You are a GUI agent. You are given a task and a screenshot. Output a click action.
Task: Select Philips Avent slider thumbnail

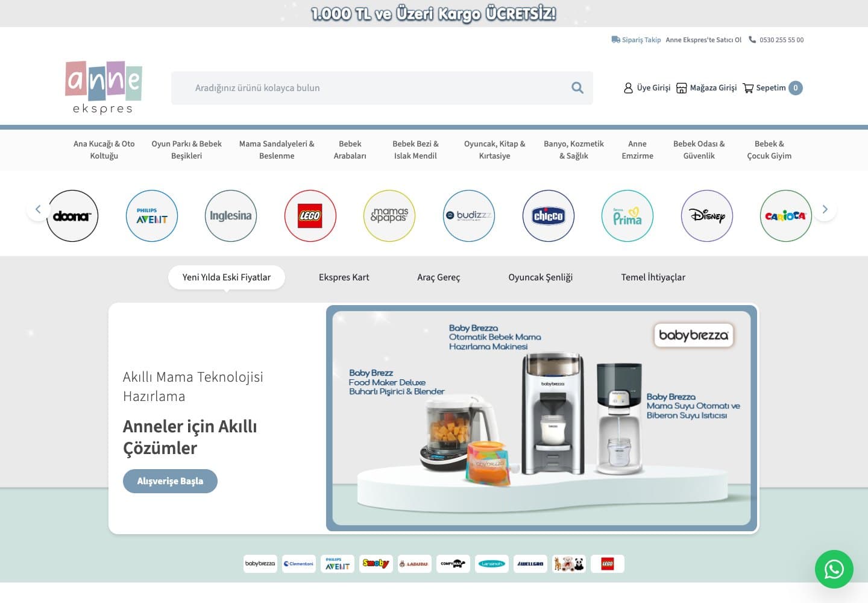[x=338, y=564]
